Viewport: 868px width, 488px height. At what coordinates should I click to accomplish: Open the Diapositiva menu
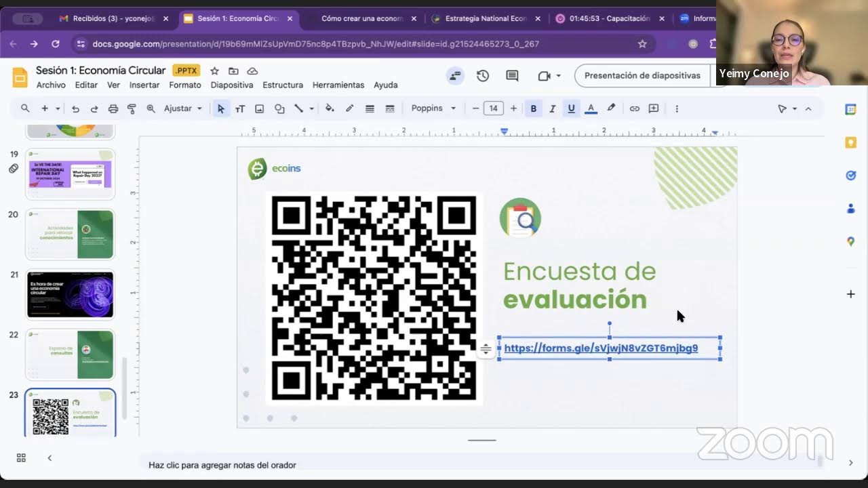232,85
